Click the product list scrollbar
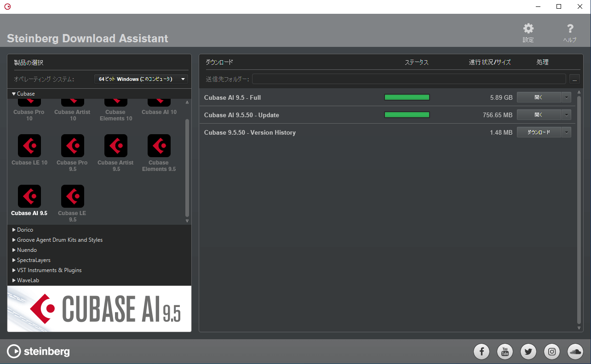The width and height of the screenshot is (591, 364). 187,168
